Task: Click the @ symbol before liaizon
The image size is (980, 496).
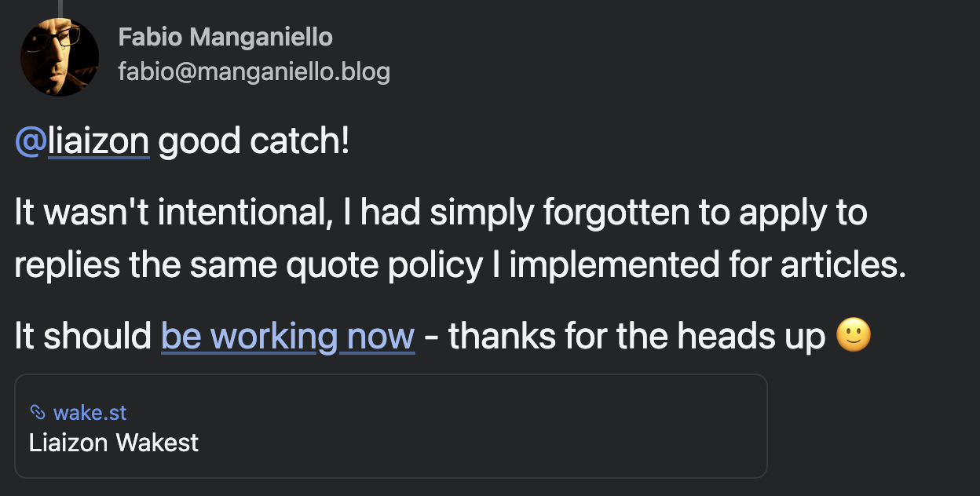Action: click(x=31, y=142)
